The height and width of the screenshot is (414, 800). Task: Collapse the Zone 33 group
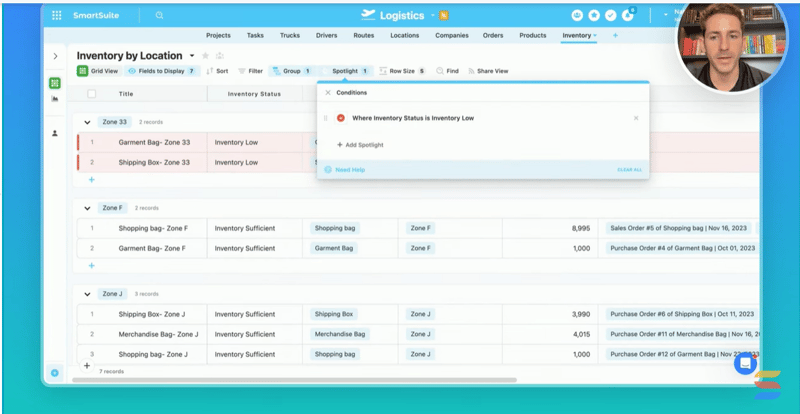click(87, 122)
